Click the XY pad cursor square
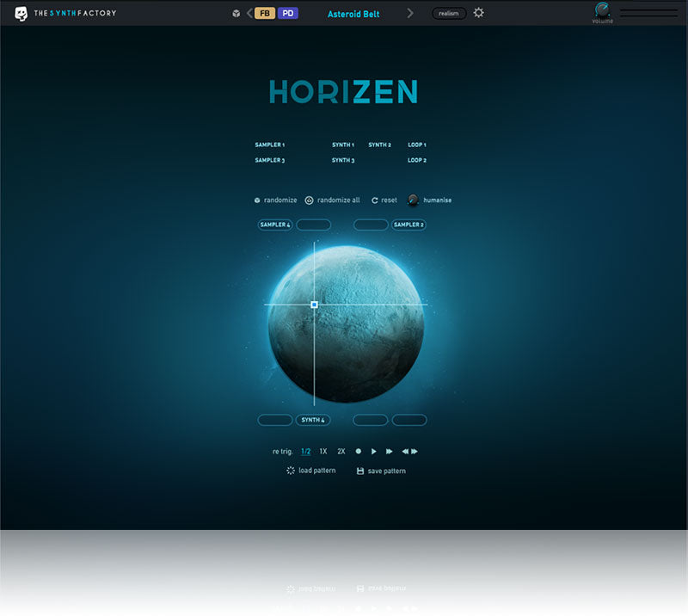The image size is (688, 616). tap(314, 305)
